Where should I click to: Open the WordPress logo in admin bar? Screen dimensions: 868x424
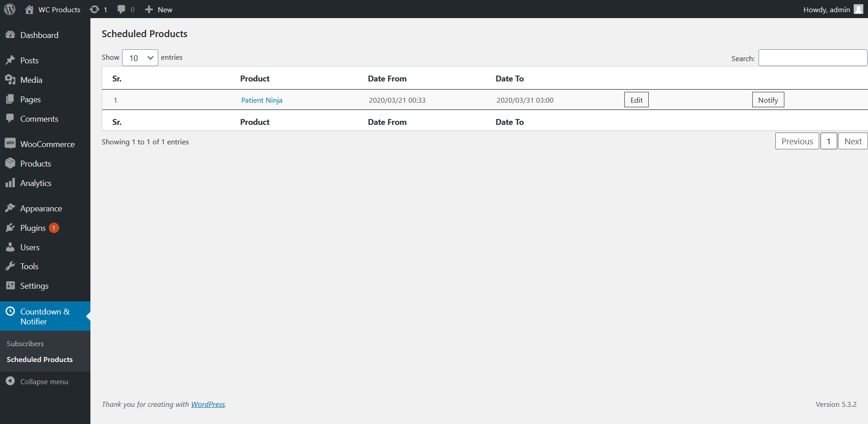(x=9, y=9)
